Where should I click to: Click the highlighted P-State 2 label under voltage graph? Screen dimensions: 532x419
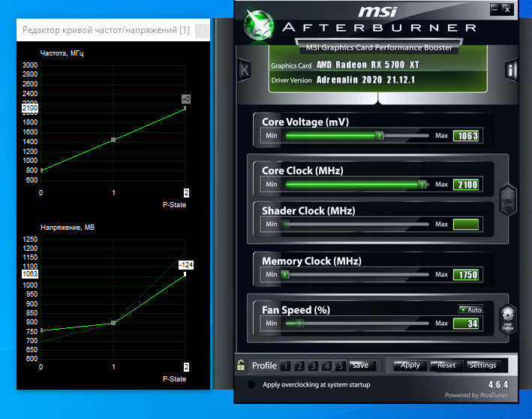(186, 367)
